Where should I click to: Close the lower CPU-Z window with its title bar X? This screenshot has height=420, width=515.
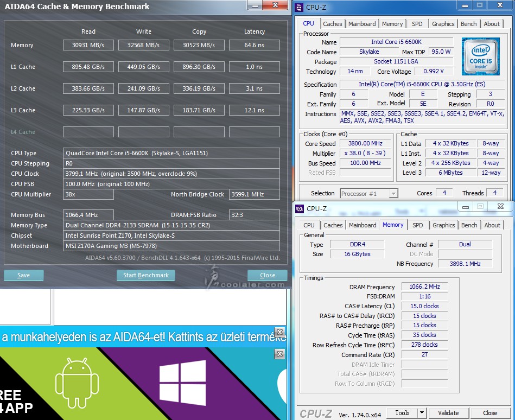pyautogui.click(x=500, y=206)
